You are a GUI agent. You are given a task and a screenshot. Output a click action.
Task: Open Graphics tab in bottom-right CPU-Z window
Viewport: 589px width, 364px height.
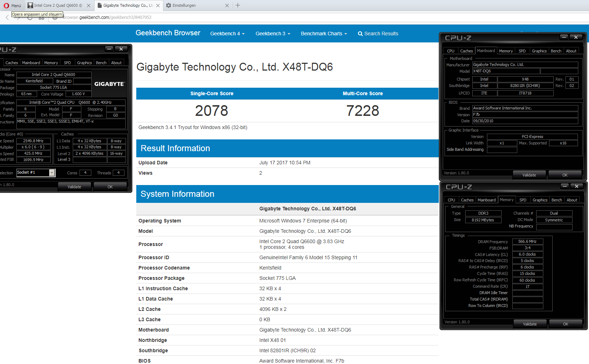tap(540, 200)
